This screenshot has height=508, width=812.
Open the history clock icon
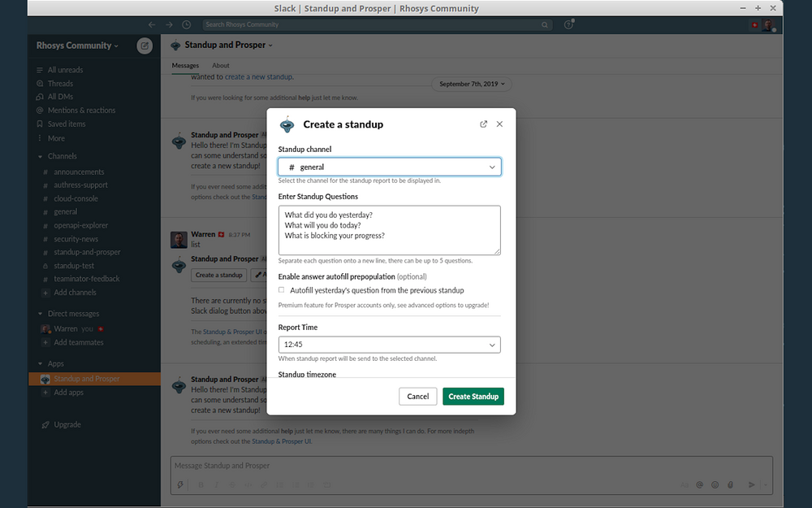(187, 24)
